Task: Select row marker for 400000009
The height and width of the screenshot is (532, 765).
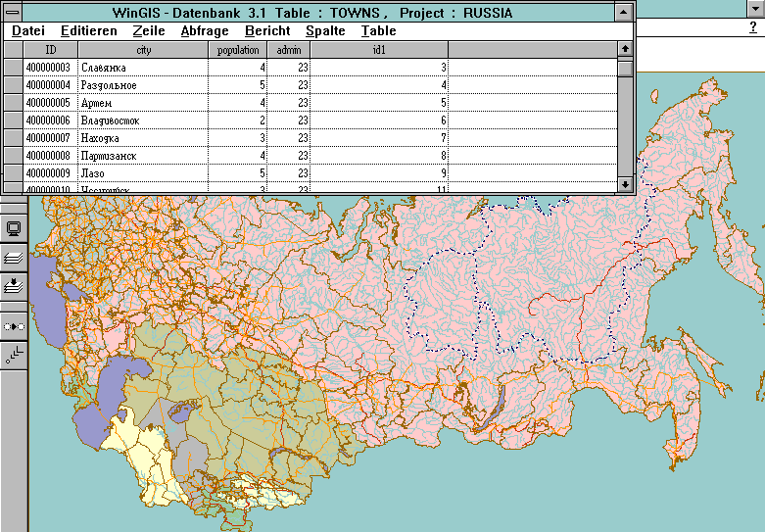Action: (13, 172)
